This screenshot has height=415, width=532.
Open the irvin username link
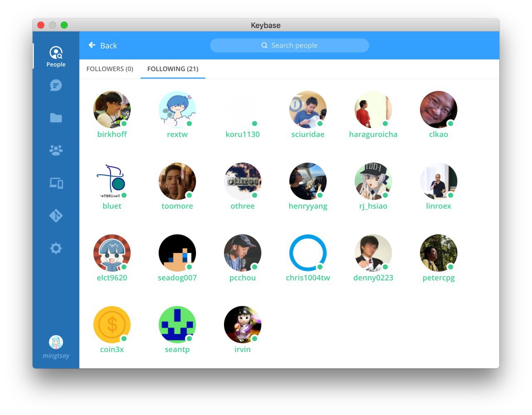[x=243, y=349]
